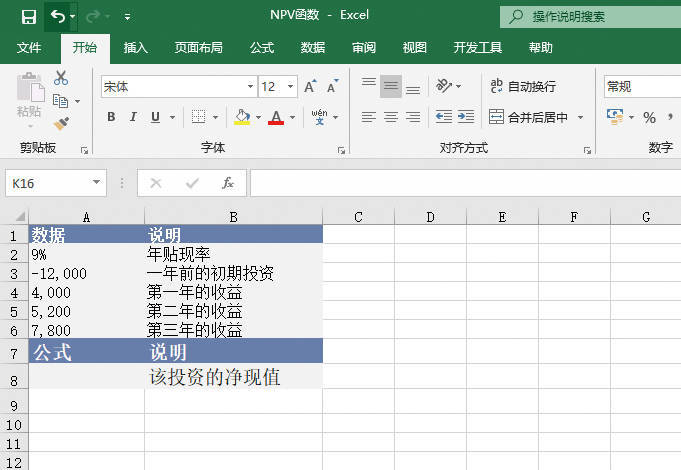Toggle 自动换行 wrap text
The height and width of the screenshot is (470, 681).
pyautogui.click(x=523, y=87)
